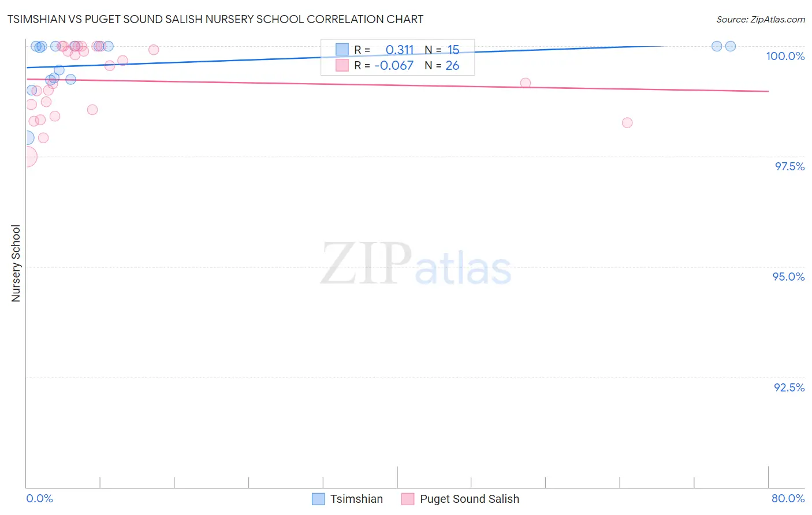
Task: Click the Tsimshian blue legend swatch at bottom
Action: [x=318, y=499]
